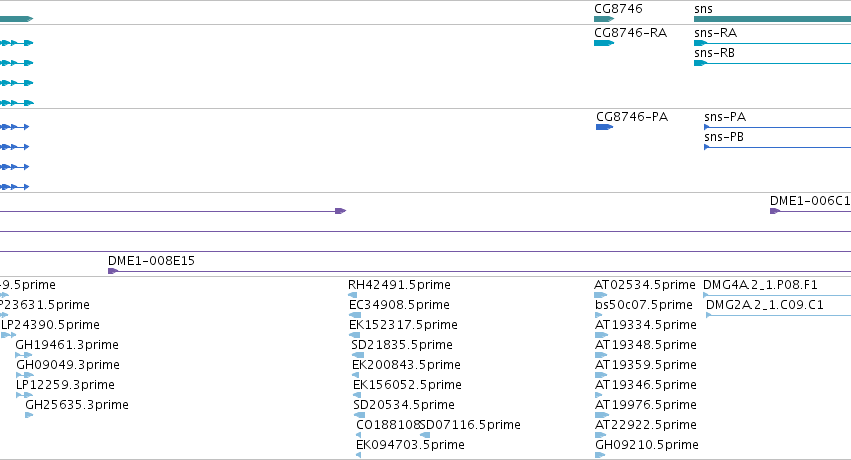Click the DME1-006C1 BAC label

[810, 201]
